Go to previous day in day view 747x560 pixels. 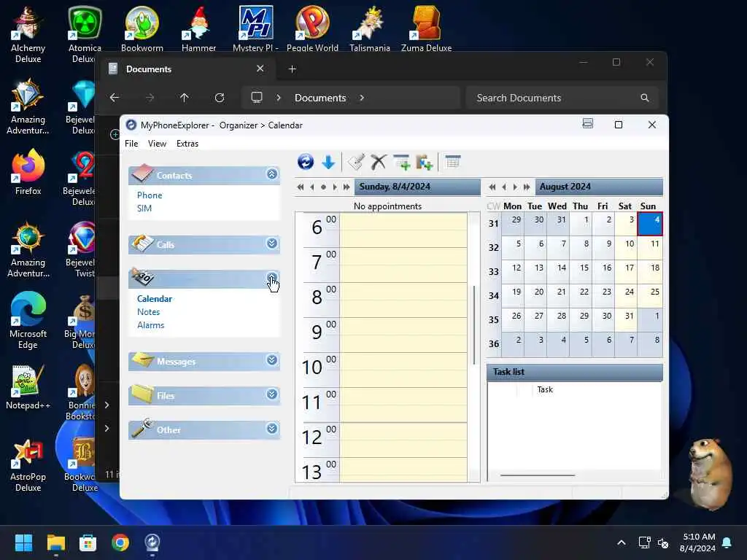point(312,187)
